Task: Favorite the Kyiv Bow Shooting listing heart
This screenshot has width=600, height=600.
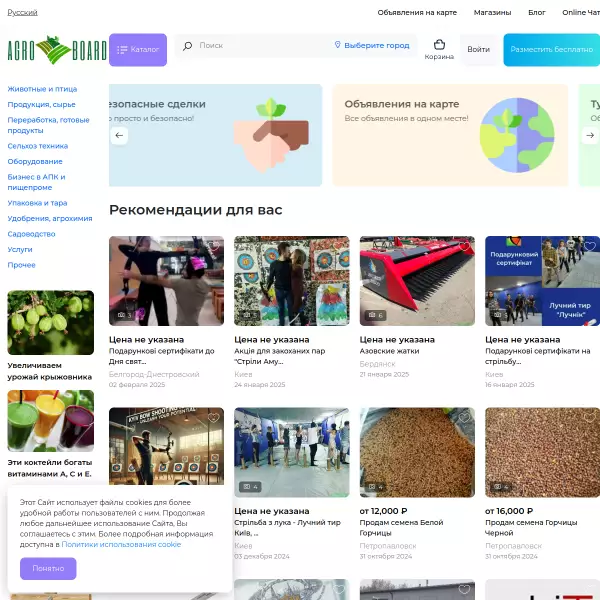Action: point(214,417)
